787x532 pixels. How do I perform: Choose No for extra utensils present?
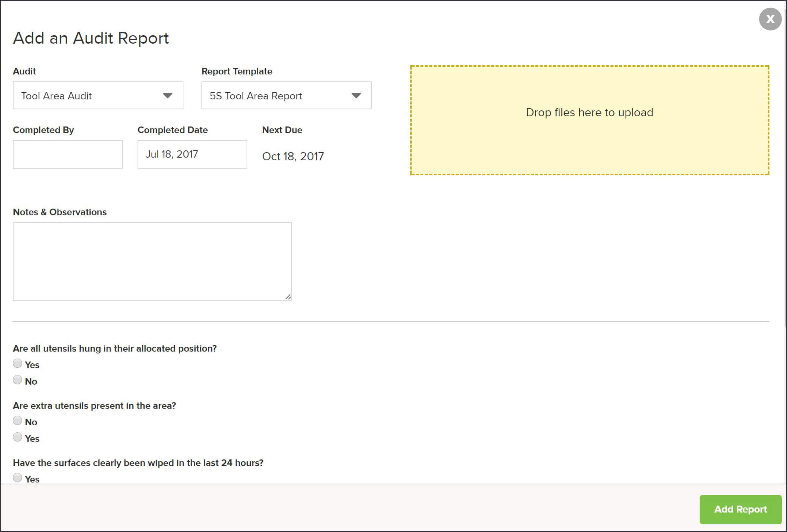(x=17, y=421)
